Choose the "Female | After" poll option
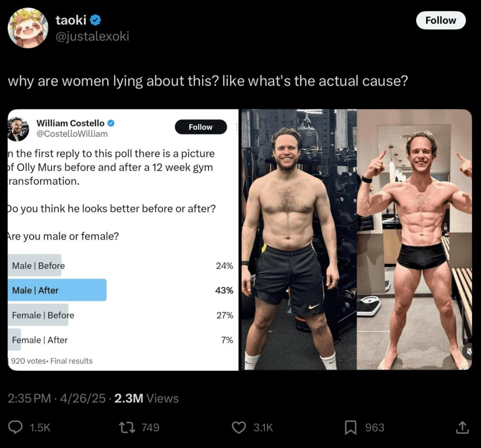Image resolution: width=481 pixels, height=448 pixels. (x=39, y=340)
